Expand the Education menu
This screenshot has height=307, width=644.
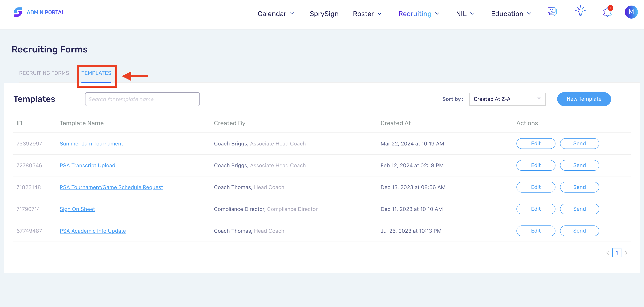(x=511, y=14)
